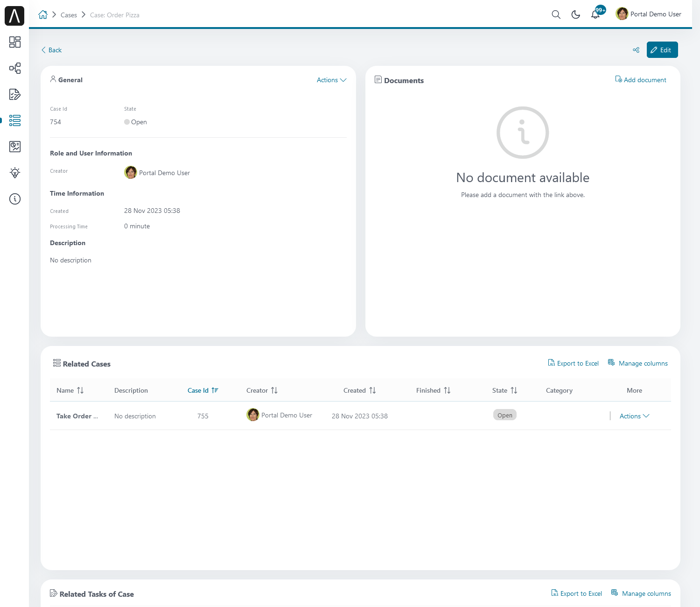700x607 pixels.
Task: Toggle dark mode with moon icon
Action: click(x=576, y=14)
